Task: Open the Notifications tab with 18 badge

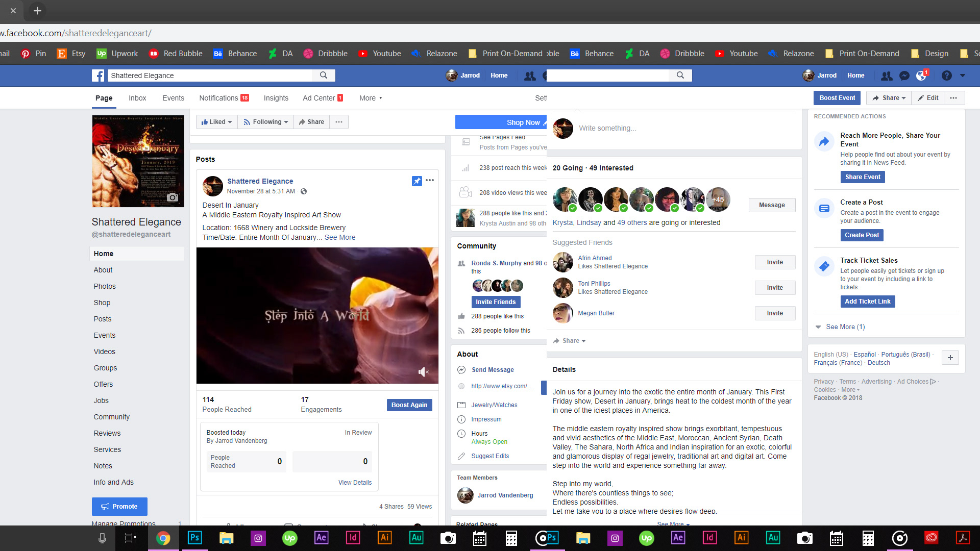Action: (x=224, y=98)
